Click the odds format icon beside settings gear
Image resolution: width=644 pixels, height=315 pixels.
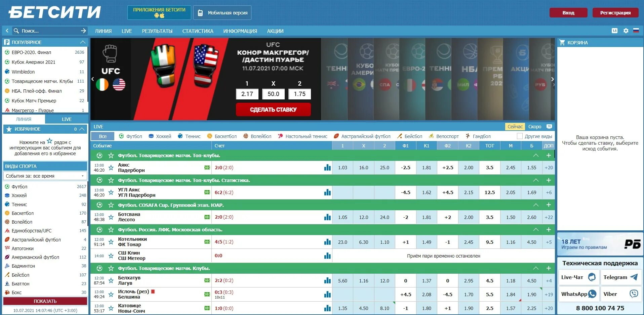coord(614,31)
